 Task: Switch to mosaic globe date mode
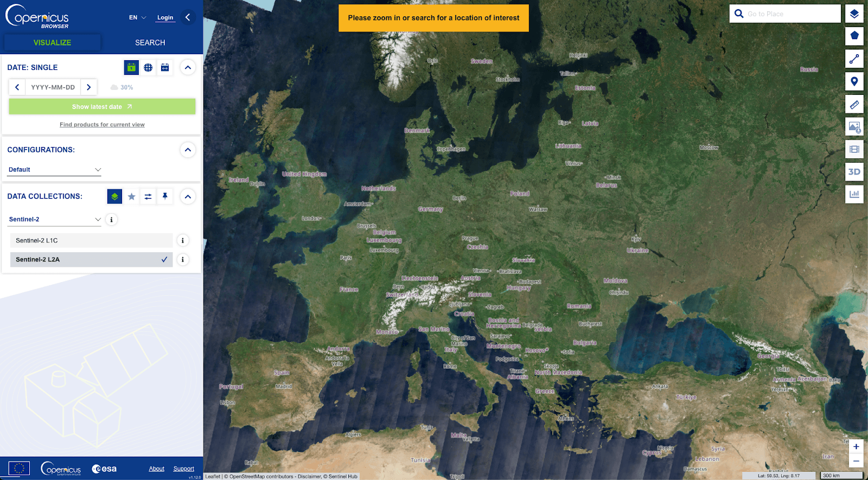(x=148, y=67)
